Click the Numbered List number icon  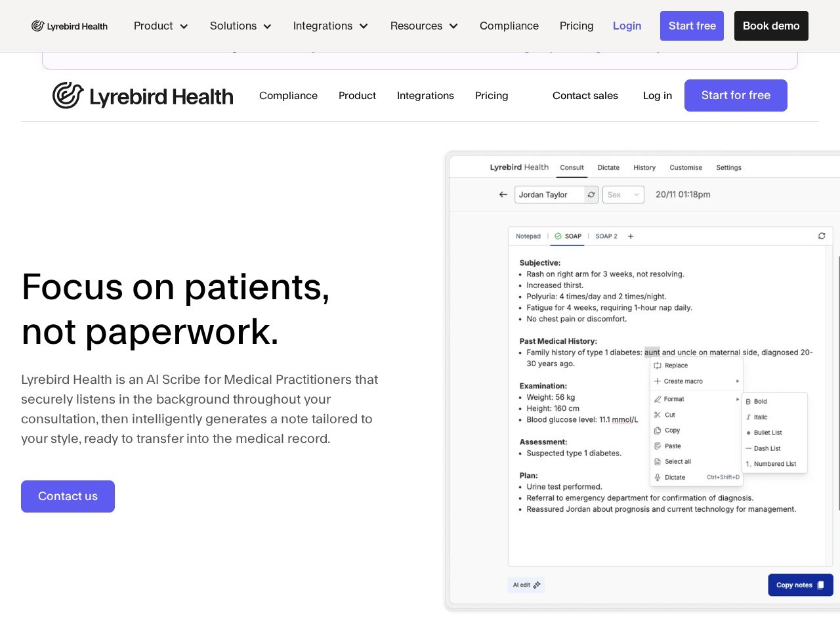[x=748, y=464]
